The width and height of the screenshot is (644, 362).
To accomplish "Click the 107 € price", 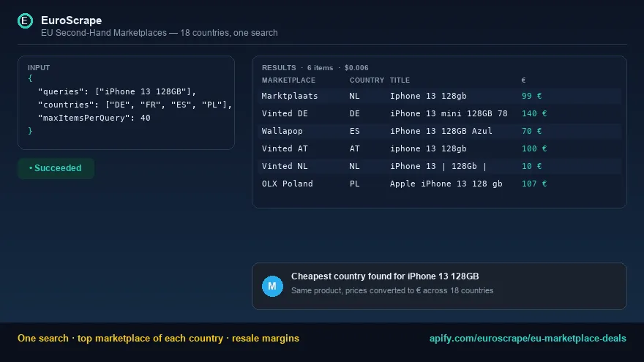I will point(534,184).
